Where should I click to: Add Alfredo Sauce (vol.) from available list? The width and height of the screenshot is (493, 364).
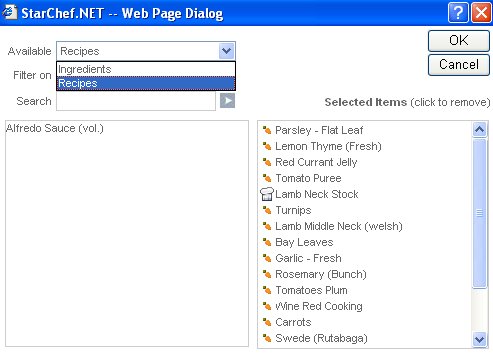pos(55,128)
